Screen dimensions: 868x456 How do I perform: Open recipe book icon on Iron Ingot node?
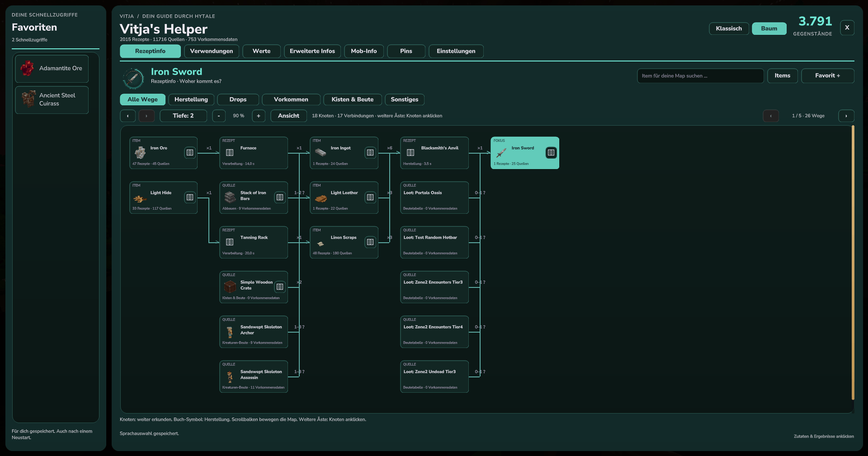(370, 153)
